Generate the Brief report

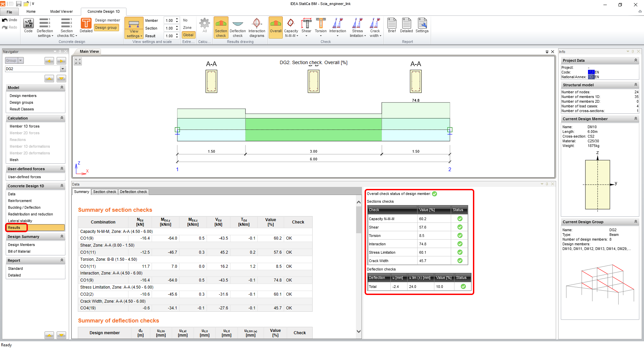click(x=392, y=26)
